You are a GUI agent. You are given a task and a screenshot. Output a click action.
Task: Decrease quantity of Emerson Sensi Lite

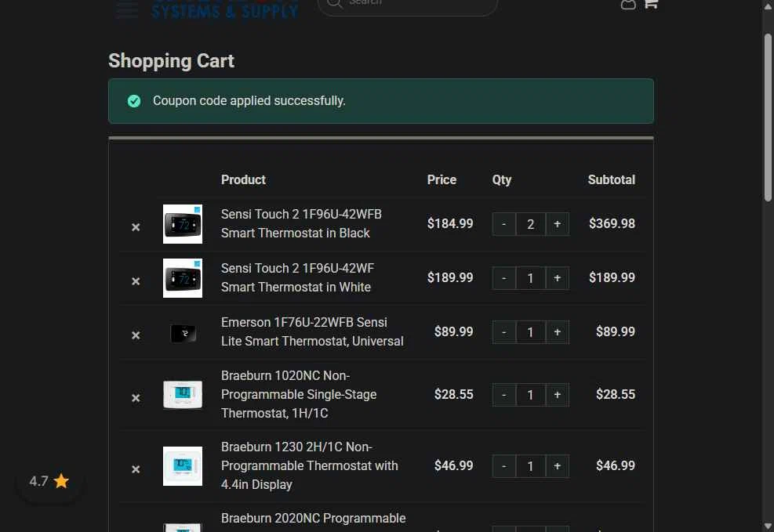[x=504, y=332]
